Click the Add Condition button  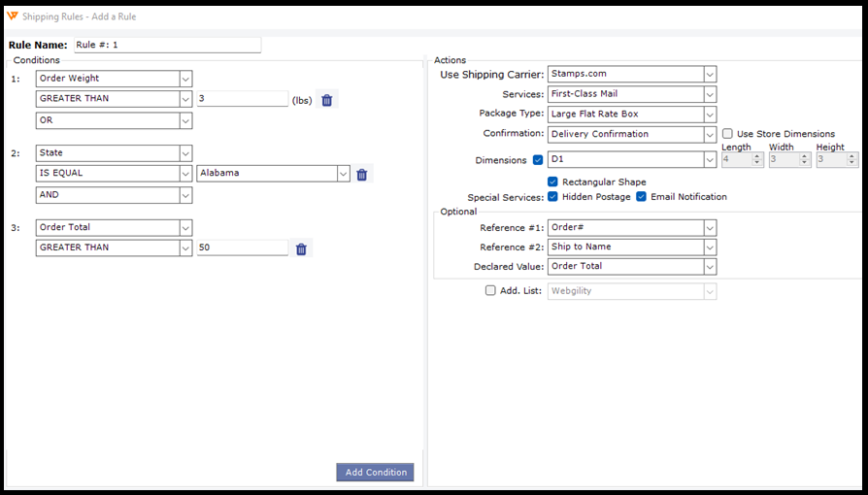pos(375,473)
